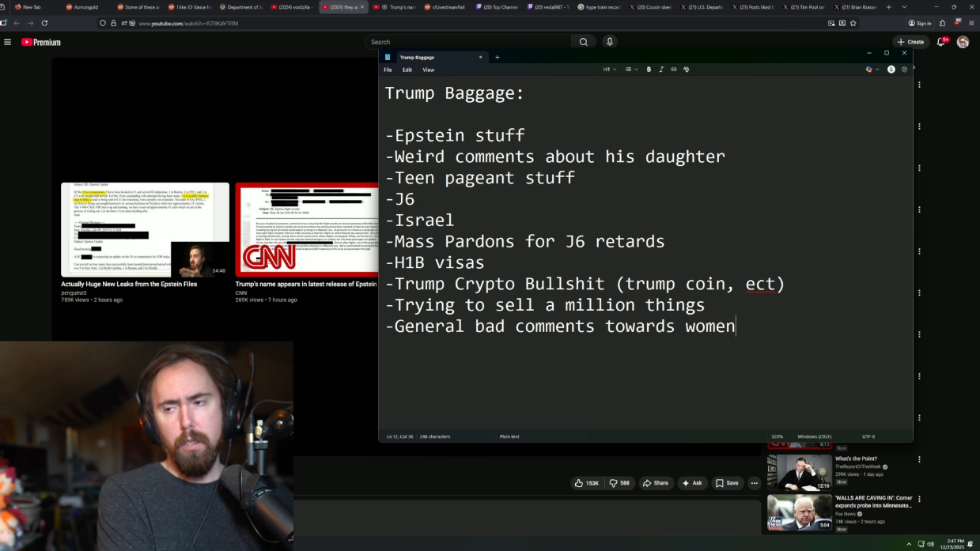Click Plain text status entry
The width and height of the screenshot is (980, 551).
coord(509,436)
